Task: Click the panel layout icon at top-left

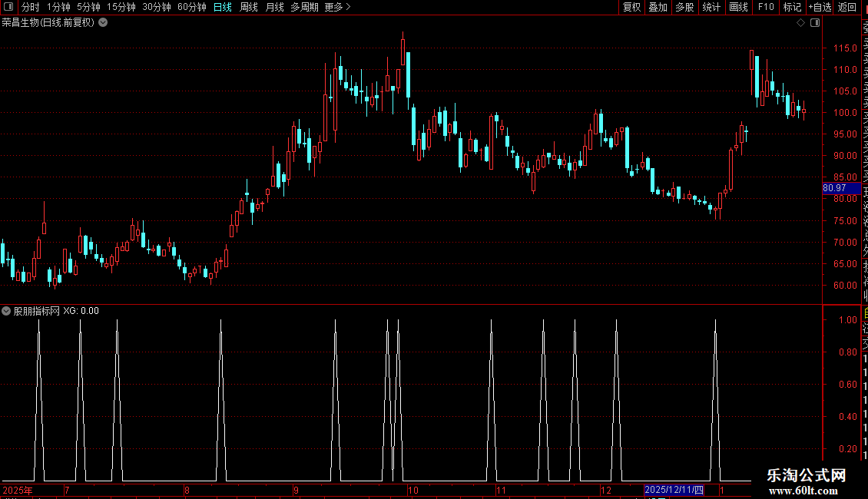Action: [x=8, y=7]
